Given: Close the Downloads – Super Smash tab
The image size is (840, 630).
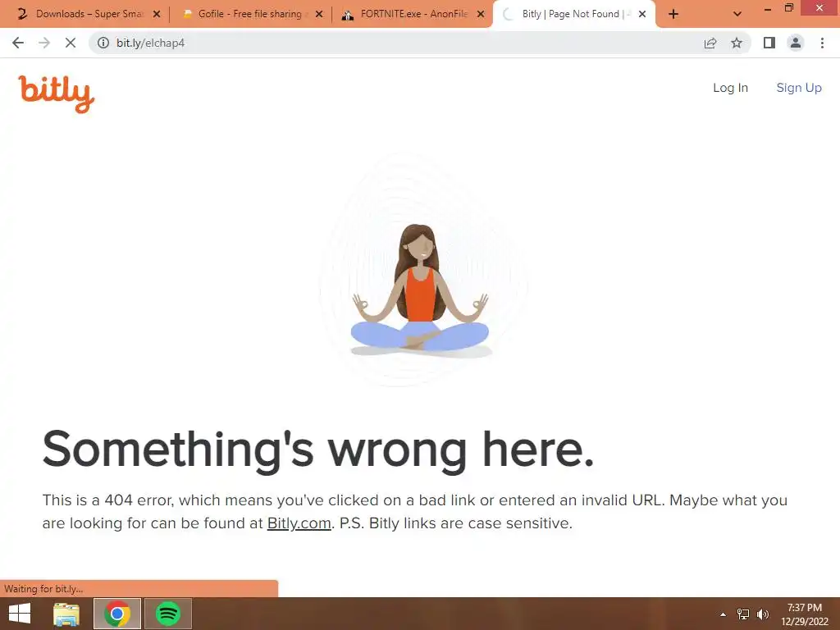Looking at the screenshot, I should click(x=157, y=15).
